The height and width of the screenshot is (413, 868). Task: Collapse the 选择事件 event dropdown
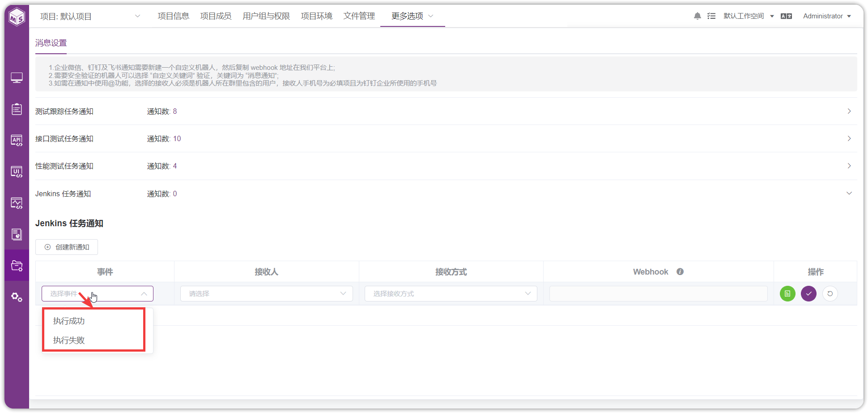(x=98, y=294)
